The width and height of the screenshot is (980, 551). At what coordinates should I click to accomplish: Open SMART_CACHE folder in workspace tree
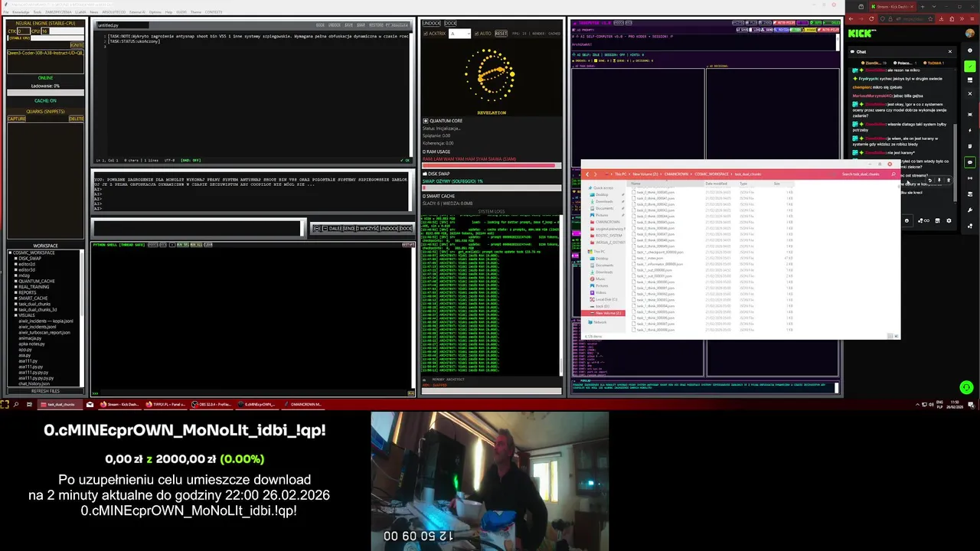(33, 298)
